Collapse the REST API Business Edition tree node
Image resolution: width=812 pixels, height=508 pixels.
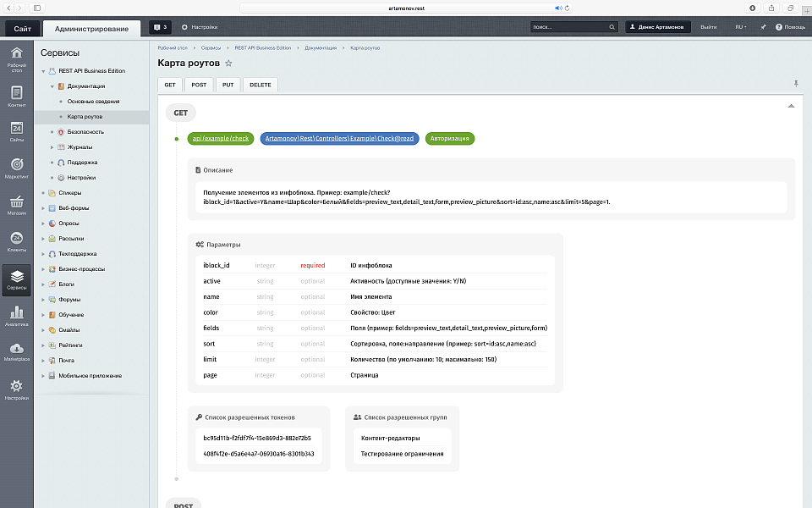tap(43, 71)
